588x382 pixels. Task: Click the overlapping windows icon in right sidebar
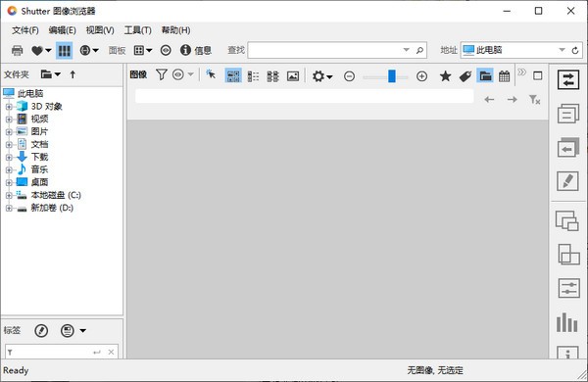tap(567, 220)
